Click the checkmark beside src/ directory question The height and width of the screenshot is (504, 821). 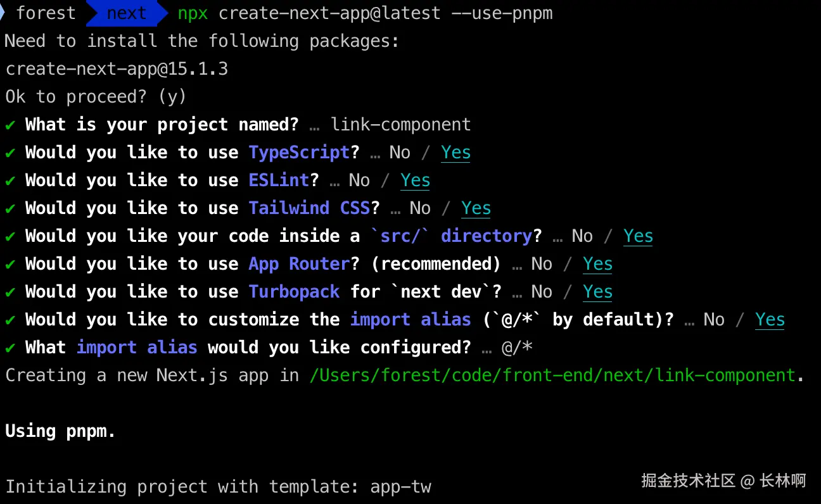(x=10, y=237)
